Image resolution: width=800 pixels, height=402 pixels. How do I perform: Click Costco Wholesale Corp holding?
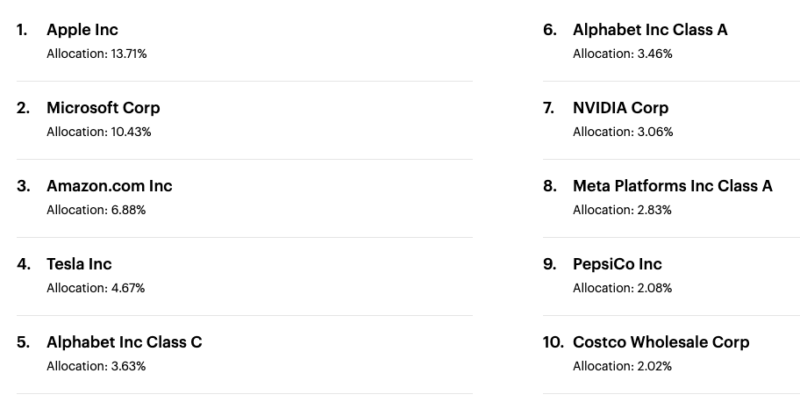click(661, 342)
